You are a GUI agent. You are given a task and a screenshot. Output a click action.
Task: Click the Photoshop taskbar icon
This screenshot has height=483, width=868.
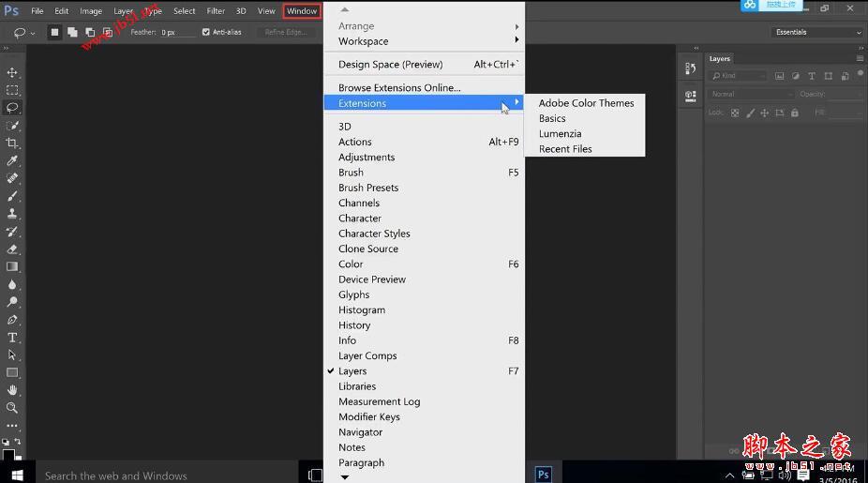click(543, 475)
